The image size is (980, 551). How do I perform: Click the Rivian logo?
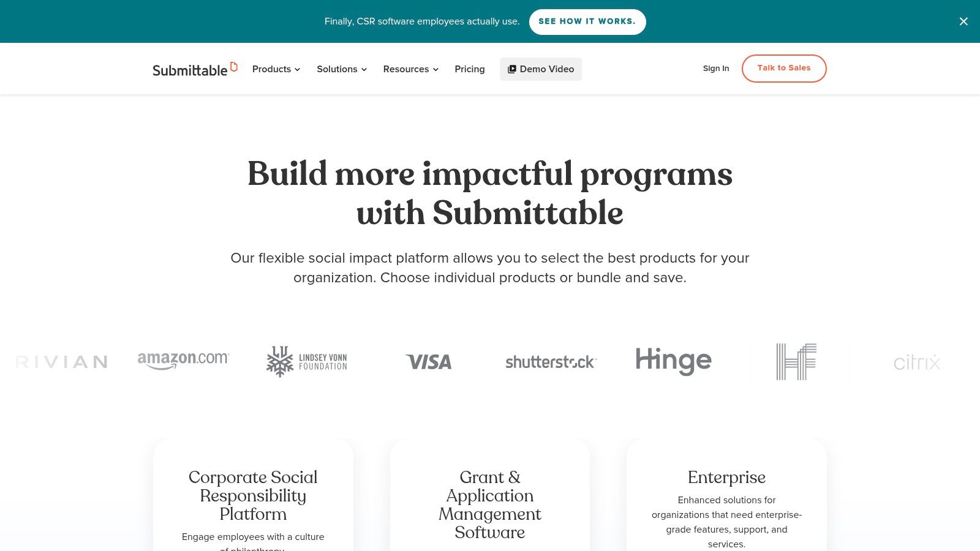pos(61,362)
